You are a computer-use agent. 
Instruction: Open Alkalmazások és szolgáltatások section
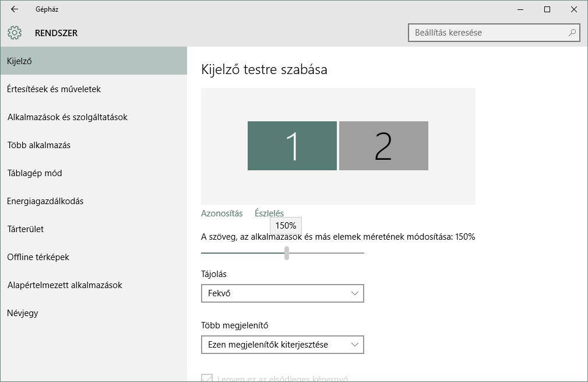point(67,117)
